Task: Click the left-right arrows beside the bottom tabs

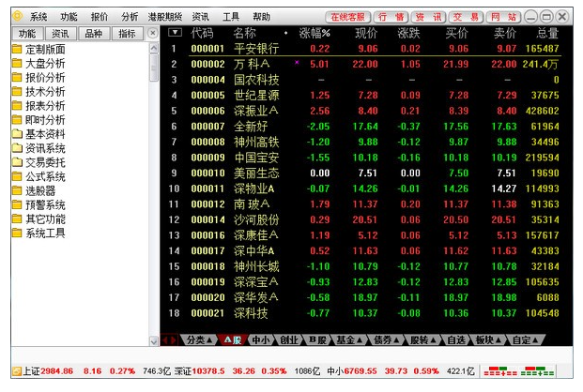Action: tap(169, 339)
